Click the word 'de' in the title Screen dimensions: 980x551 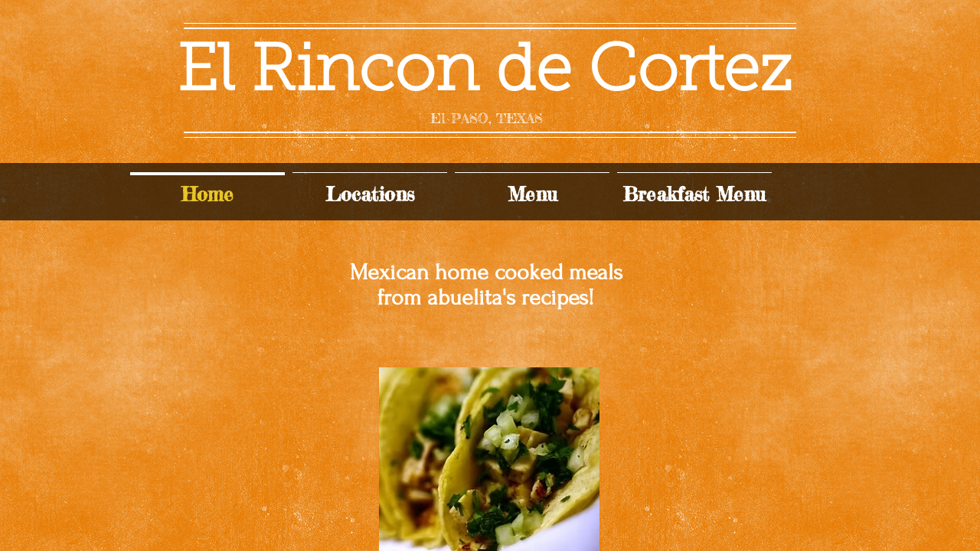pos(534,67)
